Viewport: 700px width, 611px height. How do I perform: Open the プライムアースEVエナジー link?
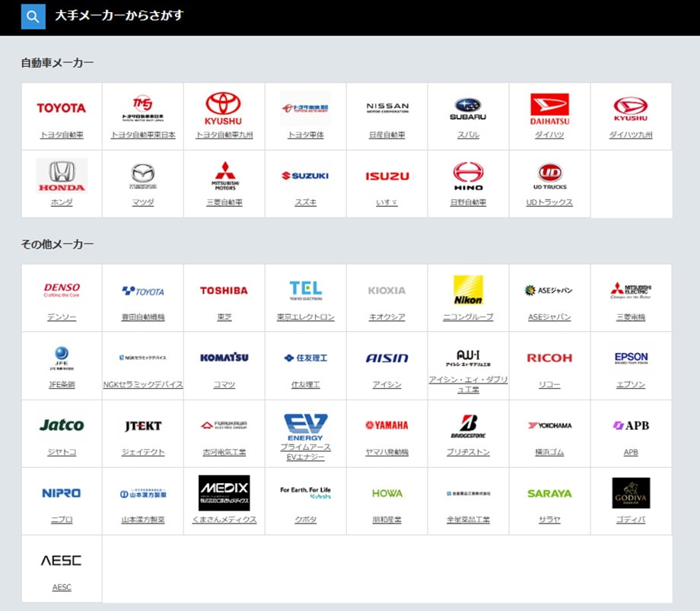point(306,452)
